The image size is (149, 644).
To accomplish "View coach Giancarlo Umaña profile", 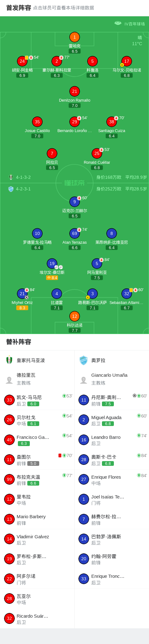I will pos(112,379).
